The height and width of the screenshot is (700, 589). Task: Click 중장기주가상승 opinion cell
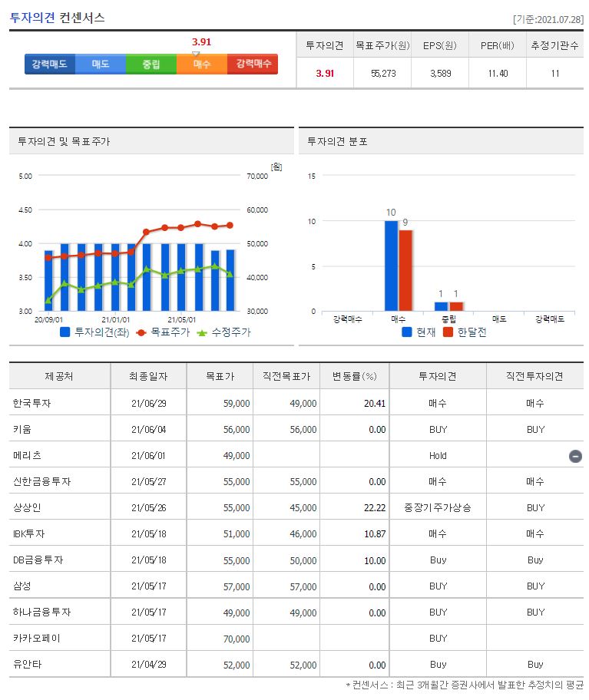click(438, 507)
